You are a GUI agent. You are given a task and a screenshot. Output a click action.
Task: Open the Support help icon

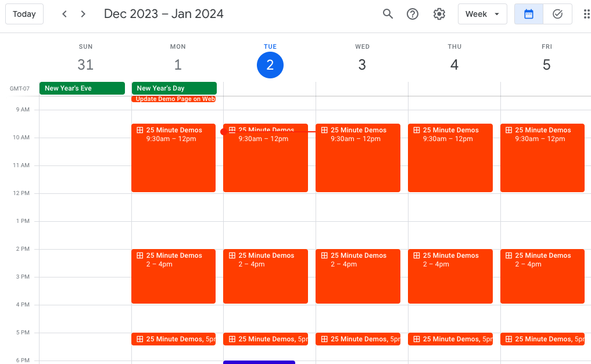413,14
